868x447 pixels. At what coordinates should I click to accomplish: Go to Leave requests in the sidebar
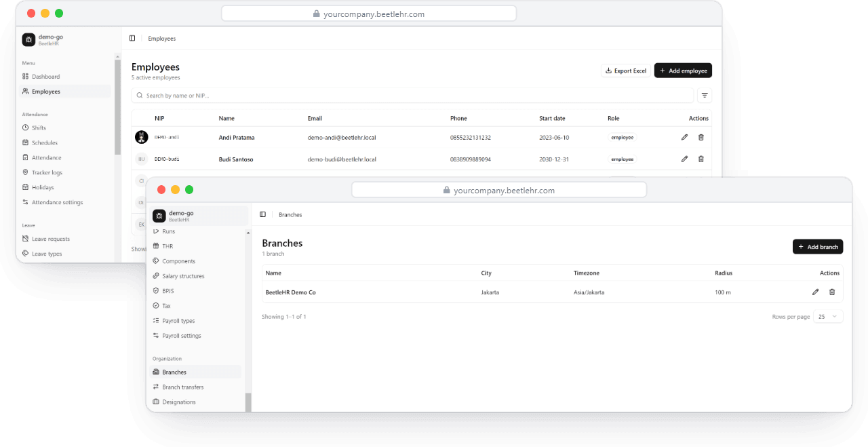click(65, 239)
